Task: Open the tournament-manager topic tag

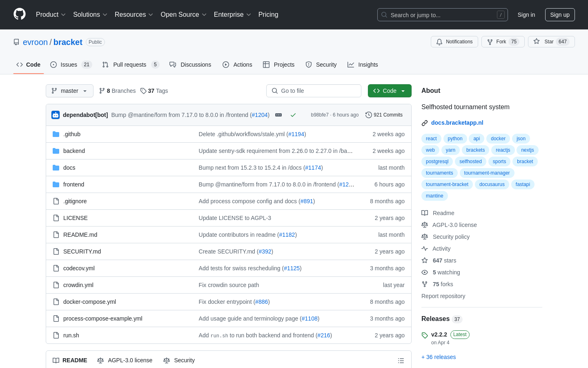Action: (x=487, y=173)
